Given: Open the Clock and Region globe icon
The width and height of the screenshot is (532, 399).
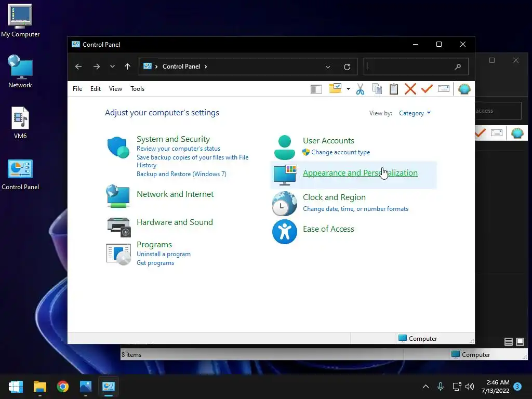Looking at the screenshot, I should tap(285, 204).
